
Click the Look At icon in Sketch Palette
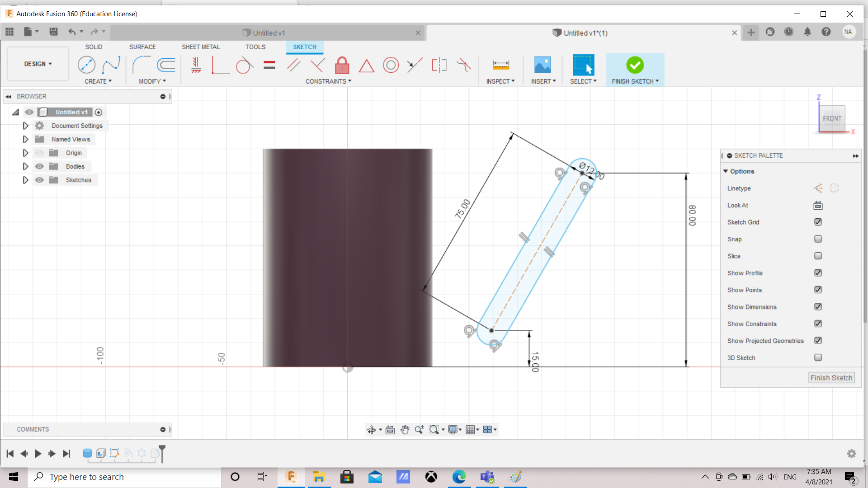tap(818, 205)
